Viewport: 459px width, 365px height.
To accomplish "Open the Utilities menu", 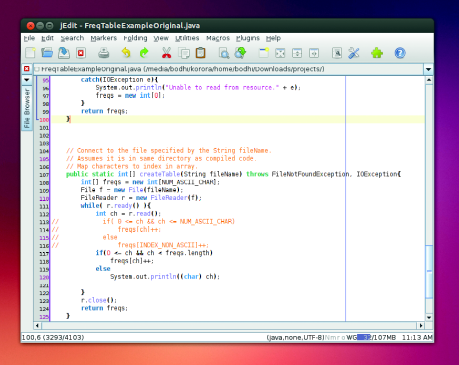I will (187, 38).
